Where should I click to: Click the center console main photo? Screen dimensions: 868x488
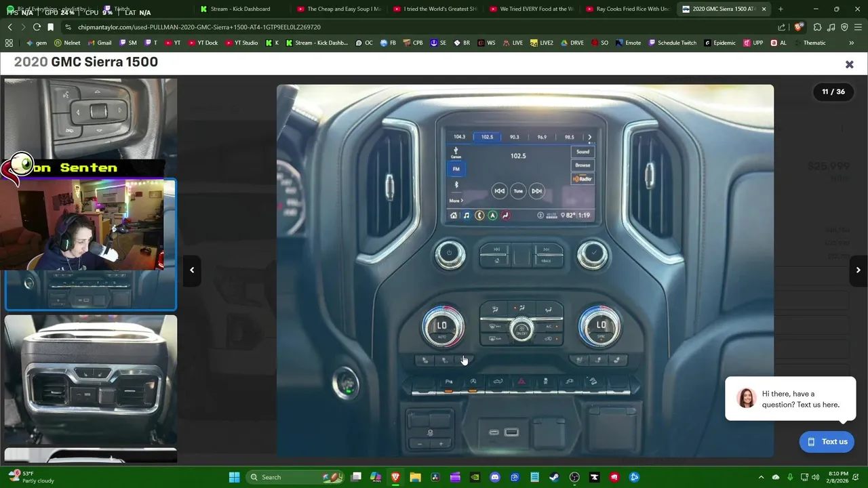525,270
